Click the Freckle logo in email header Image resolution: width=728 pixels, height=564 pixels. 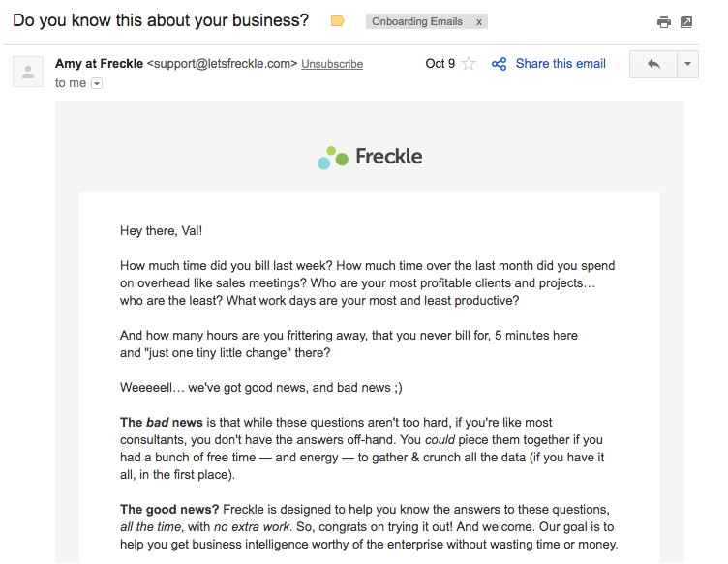(x=370, y=157)
